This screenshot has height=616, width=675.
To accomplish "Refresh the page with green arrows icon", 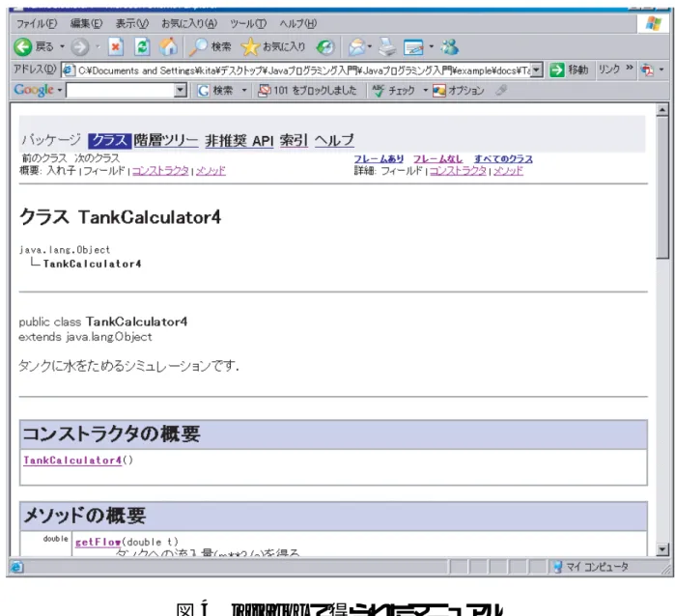I will click(142, 46).
